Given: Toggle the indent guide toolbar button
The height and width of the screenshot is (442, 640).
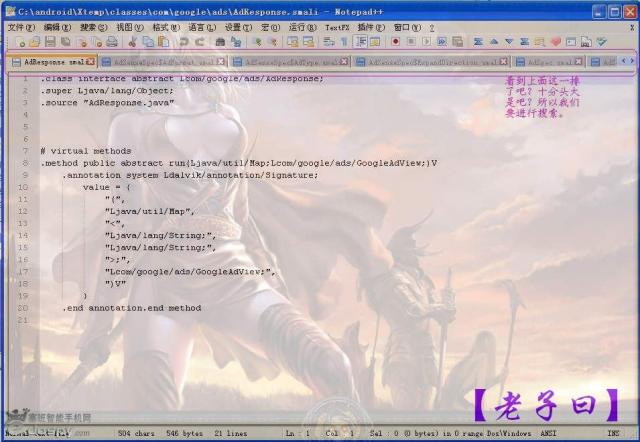Looking at the screenshot, I should [360, 42].
